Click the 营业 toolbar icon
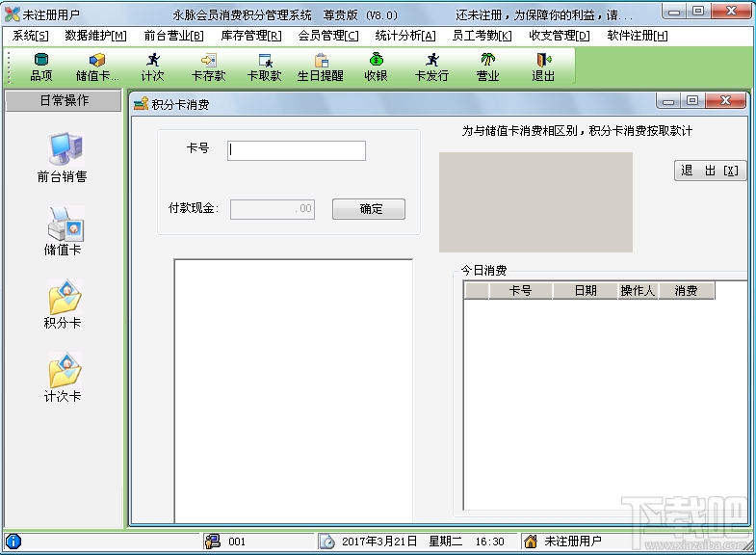Image resolution: width=756 pixels, height=555 pixels. pyautogui.click(x=487, y=67)
